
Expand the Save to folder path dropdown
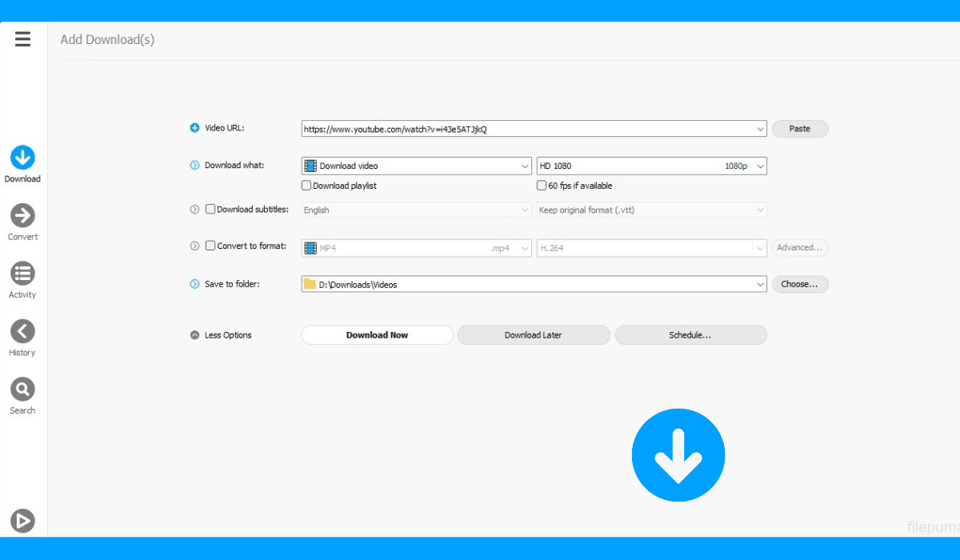760,284
